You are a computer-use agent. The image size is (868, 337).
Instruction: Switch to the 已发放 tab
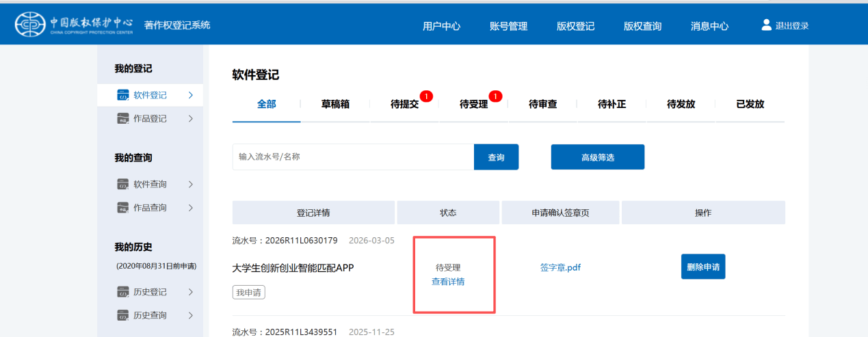(750, 105)
